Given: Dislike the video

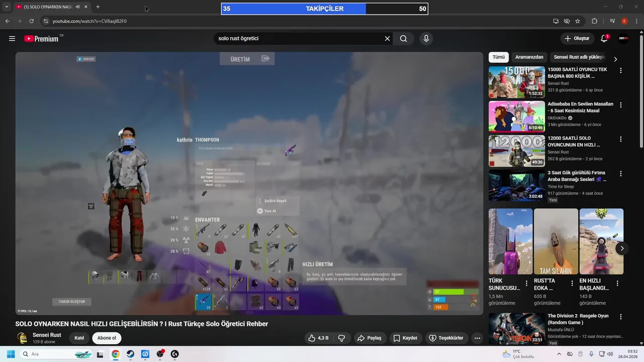Looking at the screenshot, I should (342, 338).
